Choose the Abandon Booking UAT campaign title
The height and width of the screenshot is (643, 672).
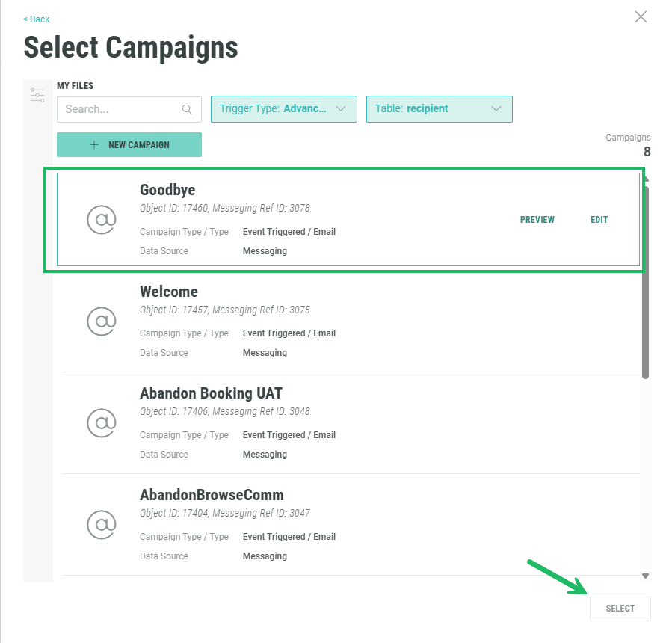coord(211,393)
